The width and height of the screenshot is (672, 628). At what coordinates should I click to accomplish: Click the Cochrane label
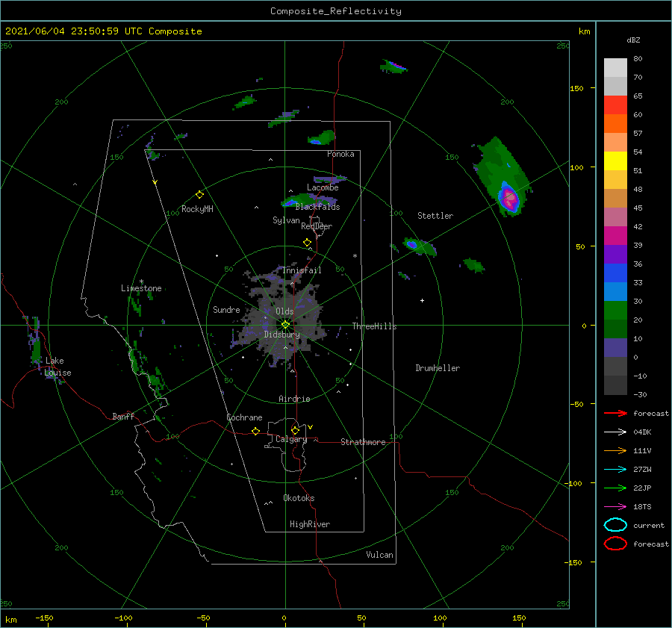[x=244, y=417]
